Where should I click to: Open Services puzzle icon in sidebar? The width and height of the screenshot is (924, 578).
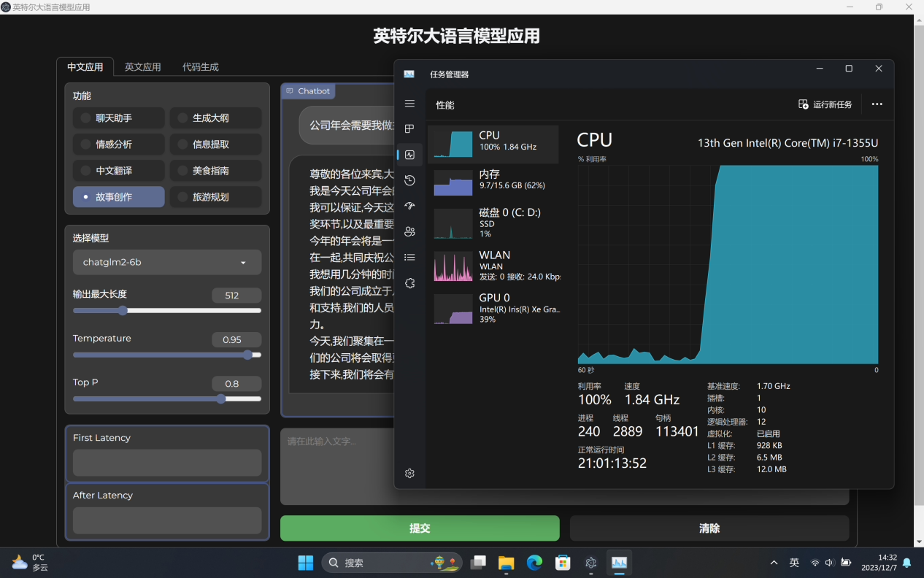click(x=409, y=283)
